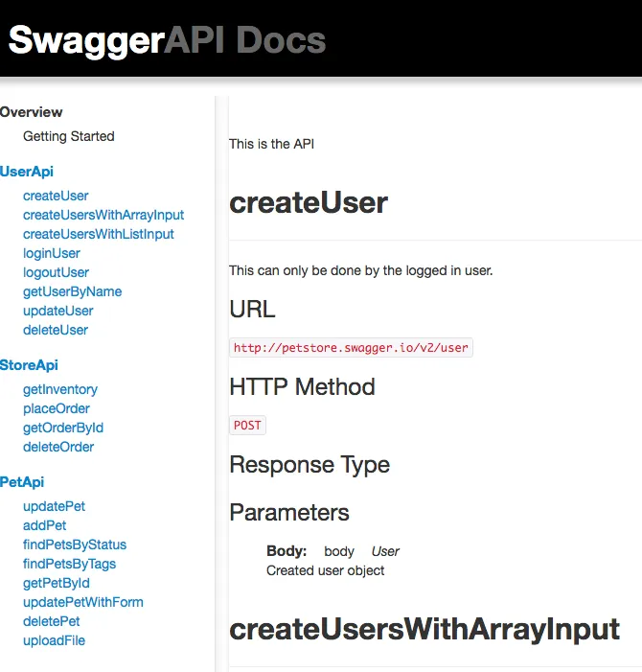Jump to the loginUser operation
This screenshot has height=672, width=642.
click(x=52, y=253)
